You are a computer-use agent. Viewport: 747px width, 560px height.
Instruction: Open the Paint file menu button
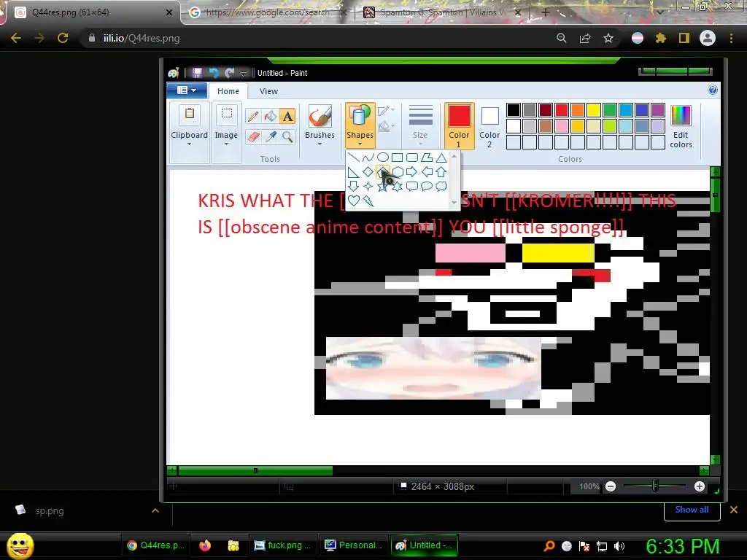186,90
